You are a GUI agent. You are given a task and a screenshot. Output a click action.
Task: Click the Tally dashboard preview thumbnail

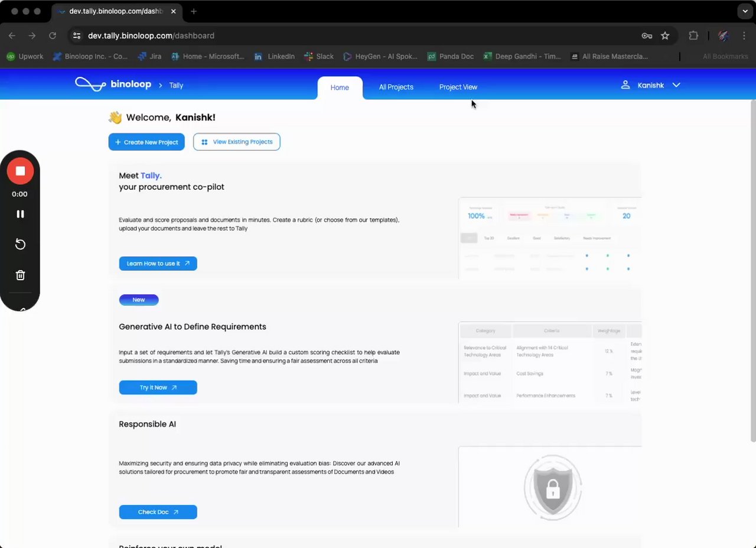(550, 238)
